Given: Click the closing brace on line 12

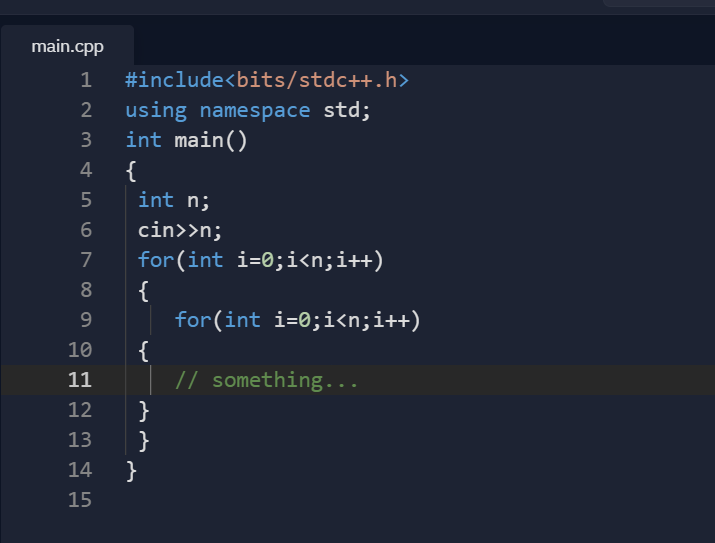Looking at the screenshot, I should [145, 410].
